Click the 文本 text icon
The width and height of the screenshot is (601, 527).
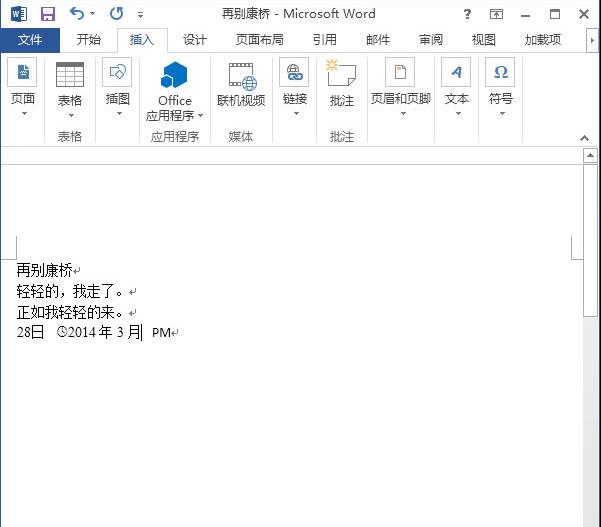tap(456, 72)
